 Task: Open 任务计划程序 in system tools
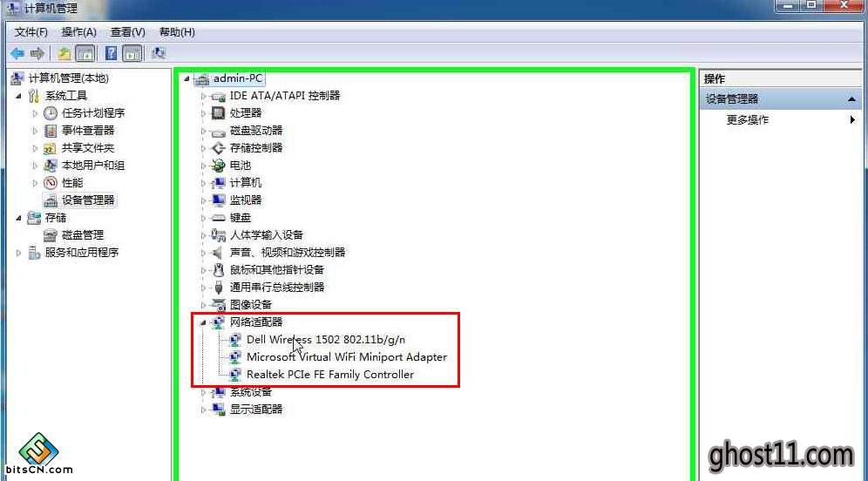coord(93,113)
